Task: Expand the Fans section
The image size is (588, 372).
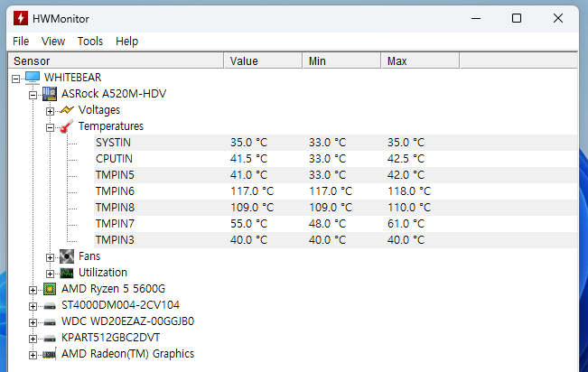Action: (50, 257)
